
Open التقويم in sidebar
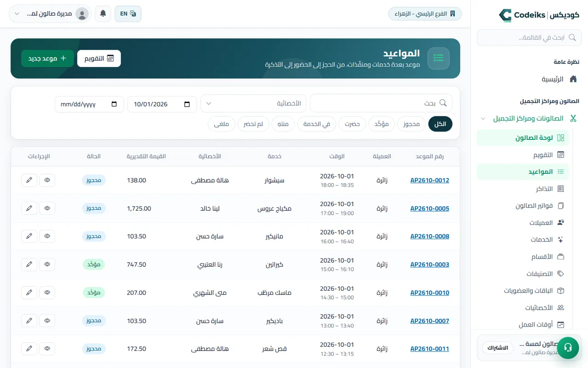[523, 155]
